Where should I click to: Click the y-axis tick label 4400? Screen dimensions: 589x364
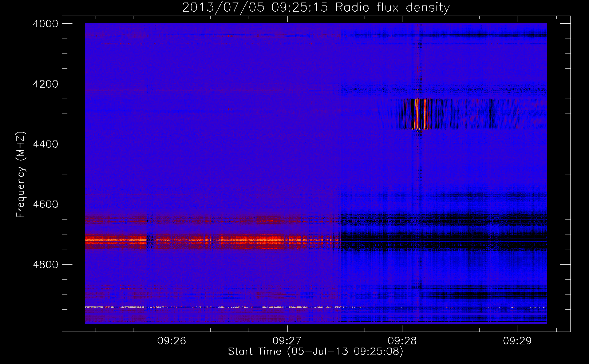46,144
